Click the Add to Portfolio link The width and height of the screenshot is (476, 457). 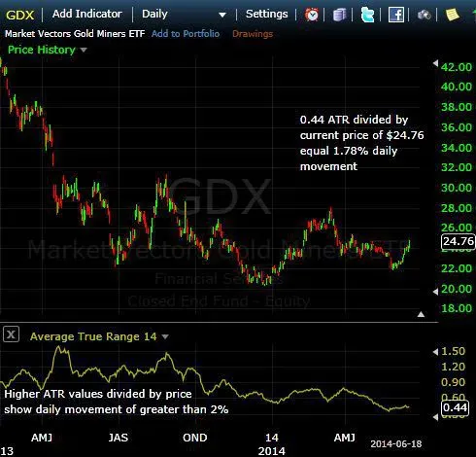[x=186, y=34]
